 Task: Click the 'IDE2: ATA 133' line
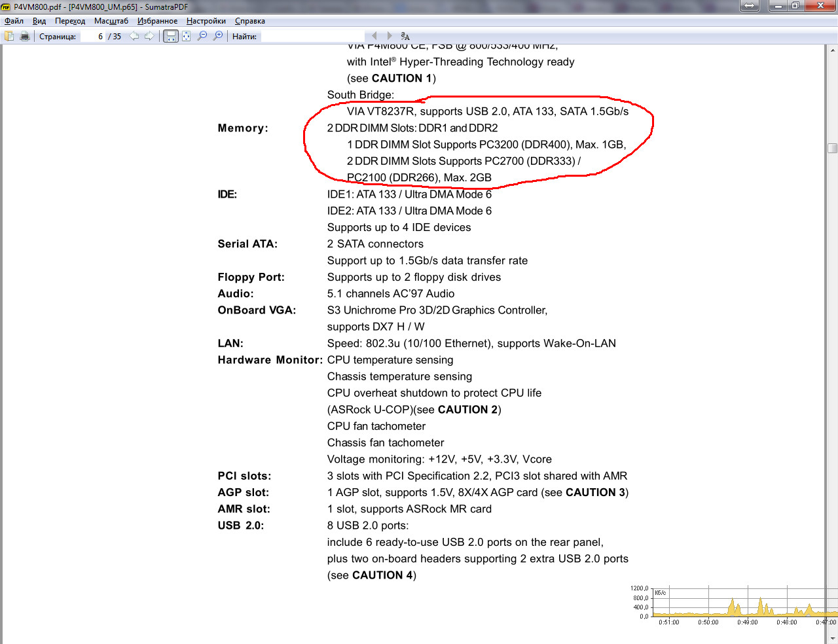(409, 211)
